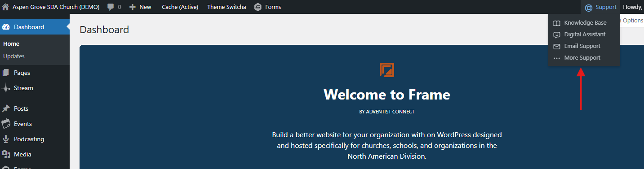Click the Forms icon in the admin bar
Image resolution: width=644 pixels, height=169 pixels.
[258, 7]
